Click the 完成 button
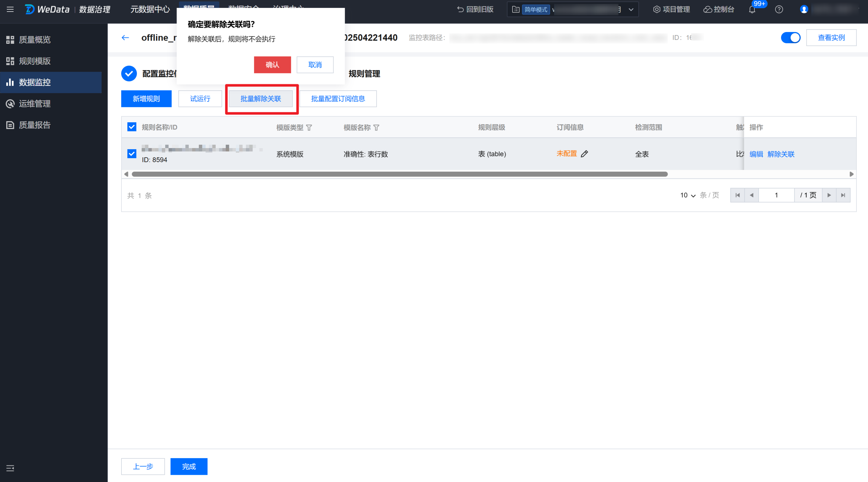 click(189, 466)
